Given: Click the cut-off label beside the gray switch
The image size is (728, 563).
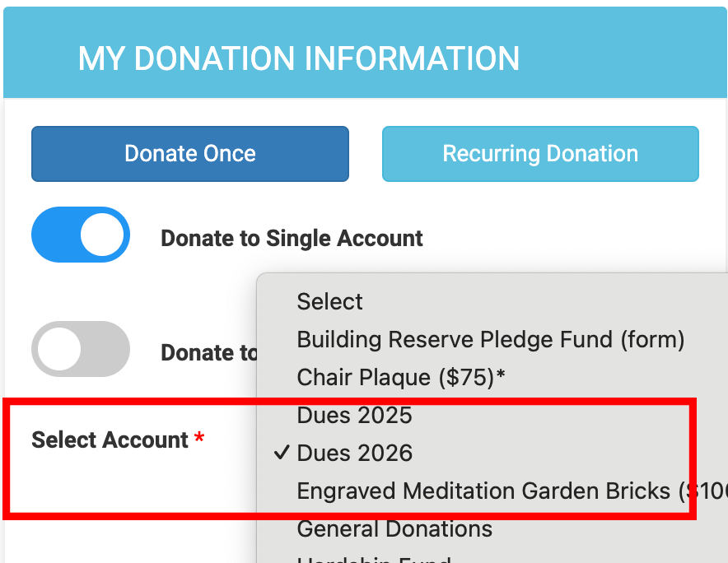Looking at the screenshot, I should pos(209,352).
